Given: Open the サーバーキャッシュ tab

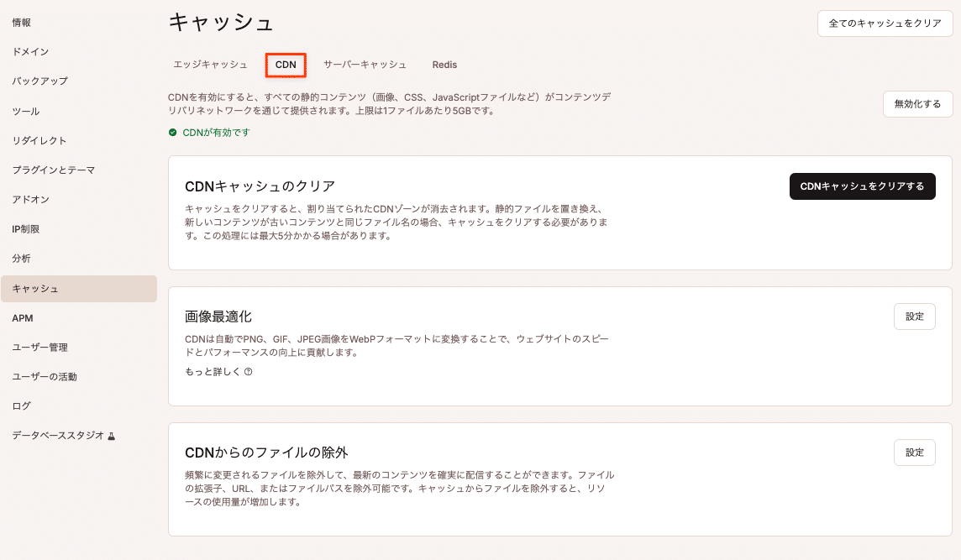Looking at the screenshot, I should click(x=365, y=64).
